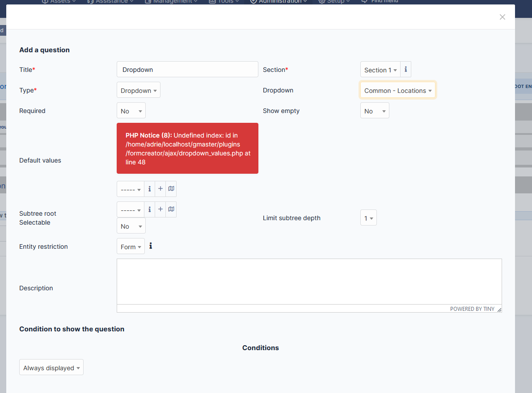Open the Show empty dropdown
The width and height of the screenshot is (532, 393).
(375, 110)
